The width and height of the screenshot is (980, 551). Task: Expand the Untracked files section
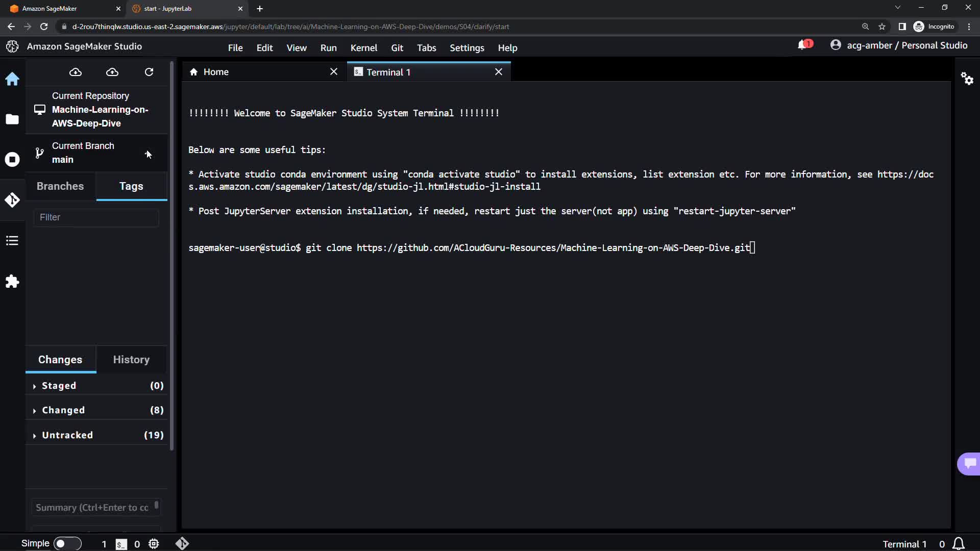pos(67,435)
